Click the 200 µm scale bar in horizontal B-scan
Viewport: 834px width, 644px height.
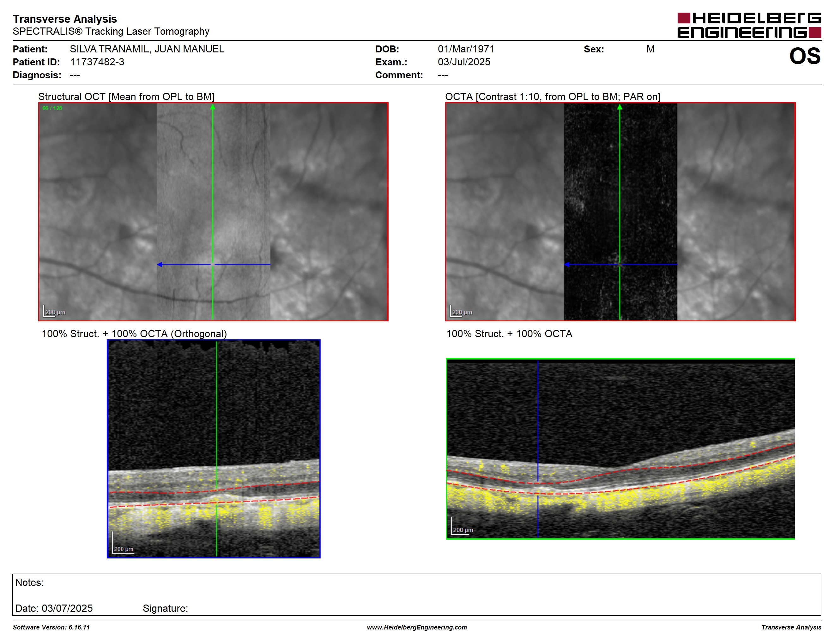click(x=462, y=527)
